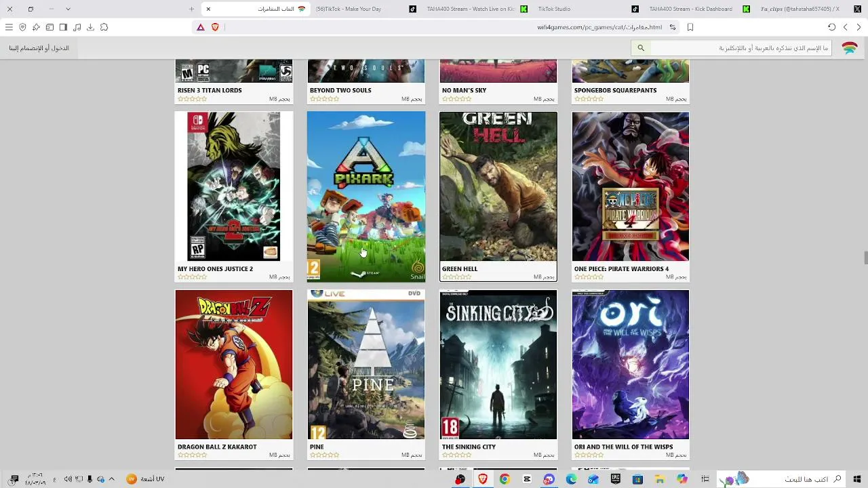Open The Sinking City game cover
The width and height of the screenshot is (868, 488).
pyautogui.click(x=498, y=365)
